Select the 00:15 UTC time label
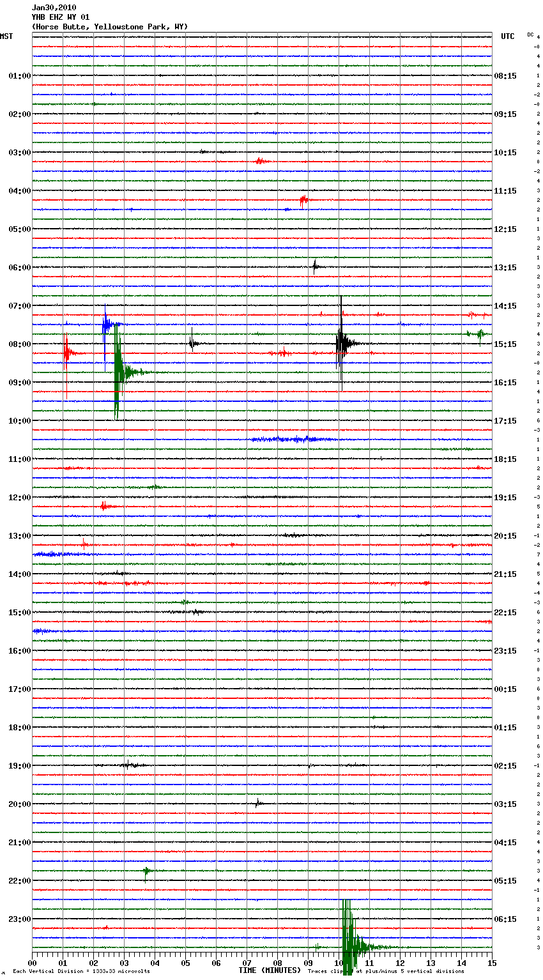Image resolution: width=543 pixels, height=980 pixels. (505, 689)
